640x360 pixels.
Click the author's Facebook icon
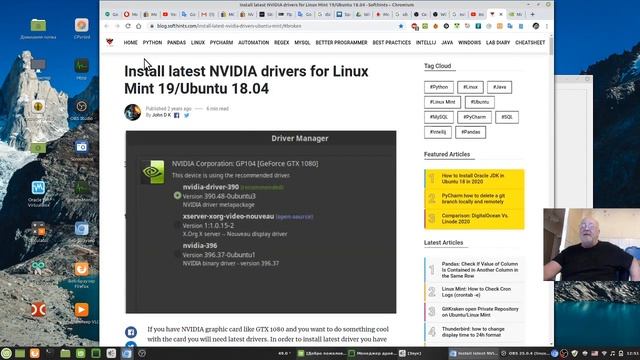[x=177, y=116]
